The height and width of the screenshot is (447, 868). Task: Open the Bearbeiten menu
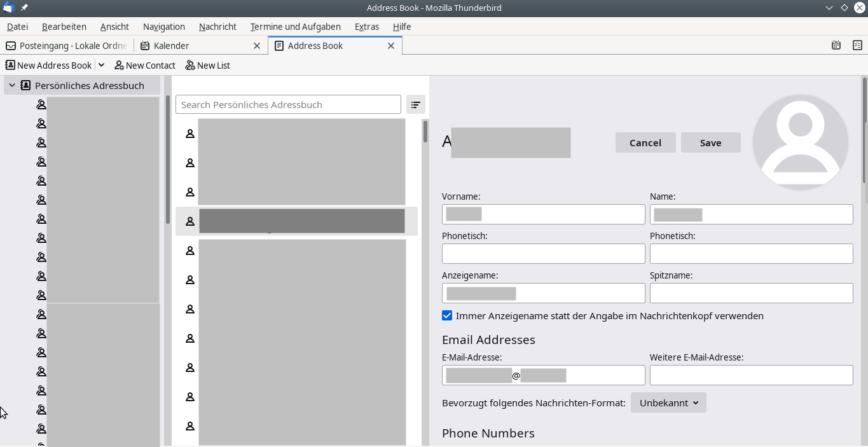tap(64, 26)
